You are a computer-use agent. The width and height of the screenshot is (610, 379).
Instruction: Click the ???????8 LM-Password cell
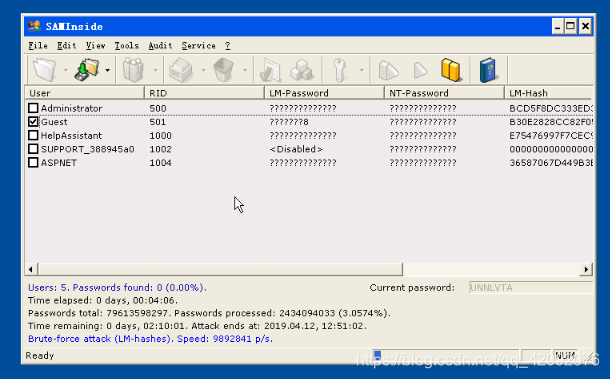point(289,122)
